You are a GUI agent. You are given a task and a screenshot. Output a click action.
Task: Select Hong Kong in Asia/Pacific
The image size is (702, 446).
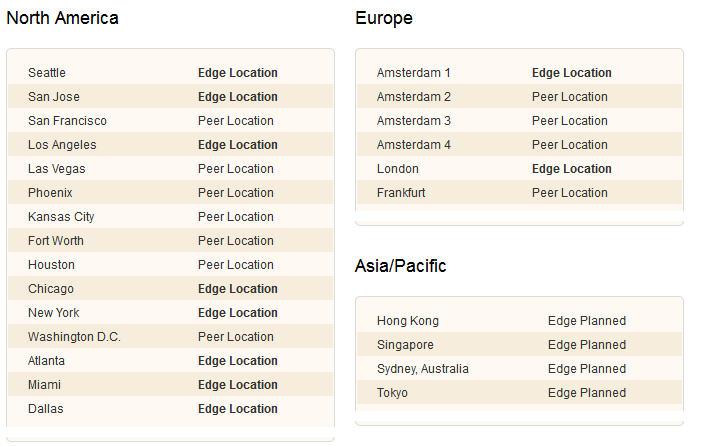tap(408, 321)
